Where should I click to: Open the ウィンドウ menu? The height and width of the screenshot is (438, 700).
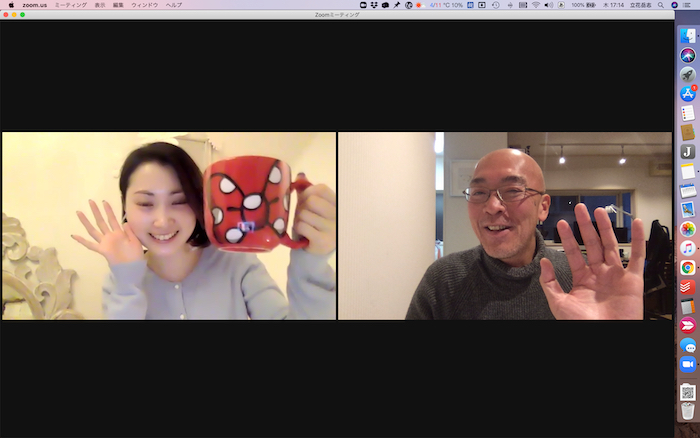pos(144,5)
